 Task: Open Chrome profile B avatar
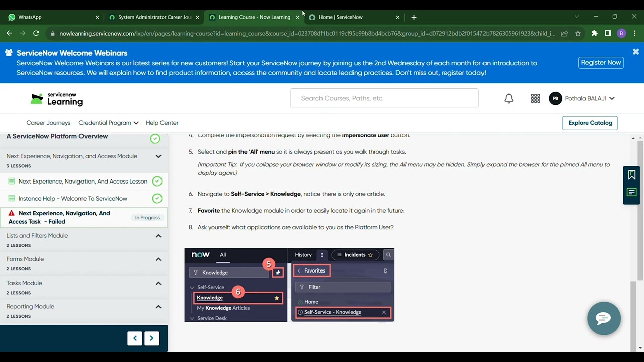pyautogui.click(x=621, y=33)
